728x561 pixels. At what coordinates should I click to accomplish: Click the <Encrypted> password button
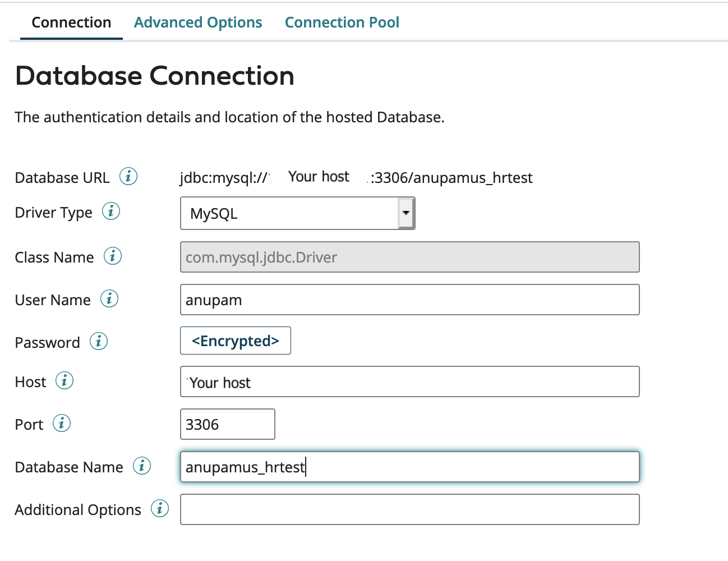coord(236,341)
